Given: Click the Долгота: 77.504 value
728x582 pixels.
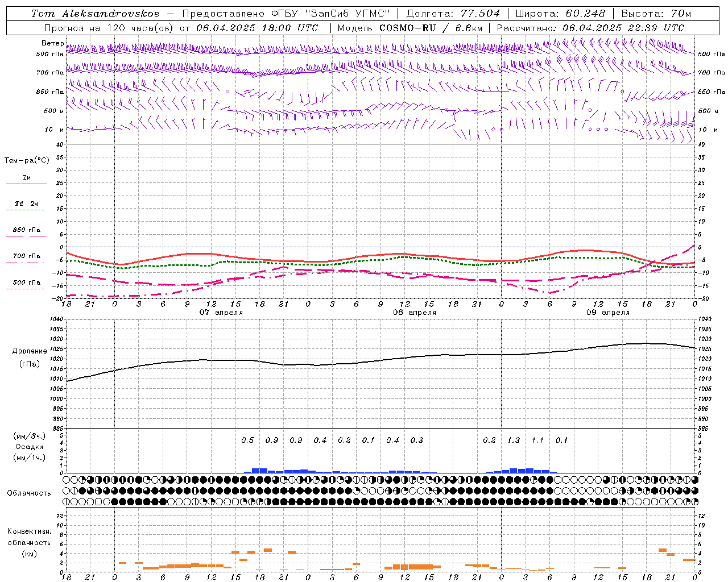Looking at the screenshot, I should pos(453,14).
